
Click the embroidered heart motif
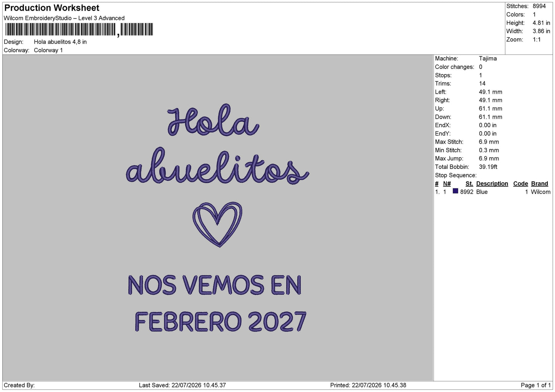tap(217, 224)
